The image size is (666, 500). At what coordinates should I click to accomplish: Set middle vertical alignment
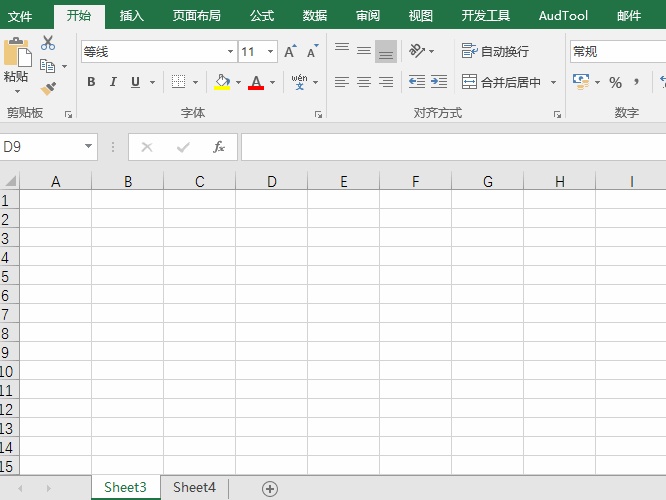tap(364, 51)
